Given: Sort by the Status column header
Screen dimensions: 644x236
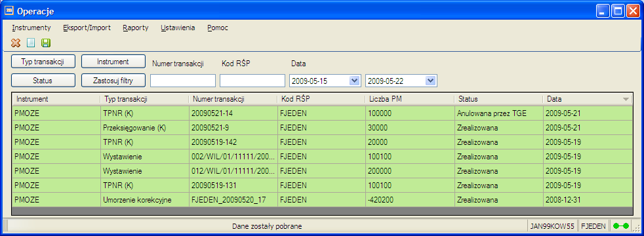Looking at the screenshot, I should point(498,99).
